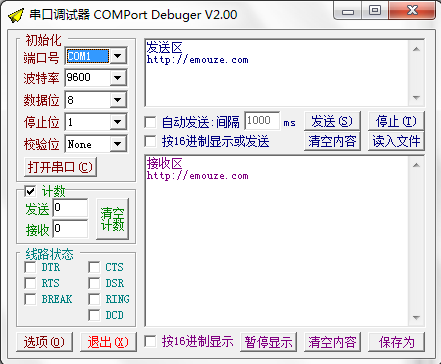Check 按16进制显示或发送 option
441x364 pixels.
pyautogui.click(x=150, y=141)
